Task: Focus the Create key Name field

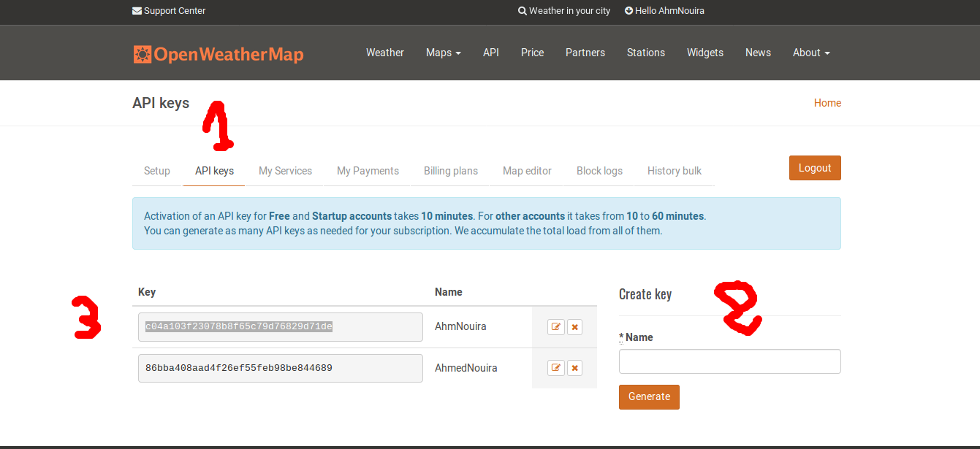Action: point(730,361)
